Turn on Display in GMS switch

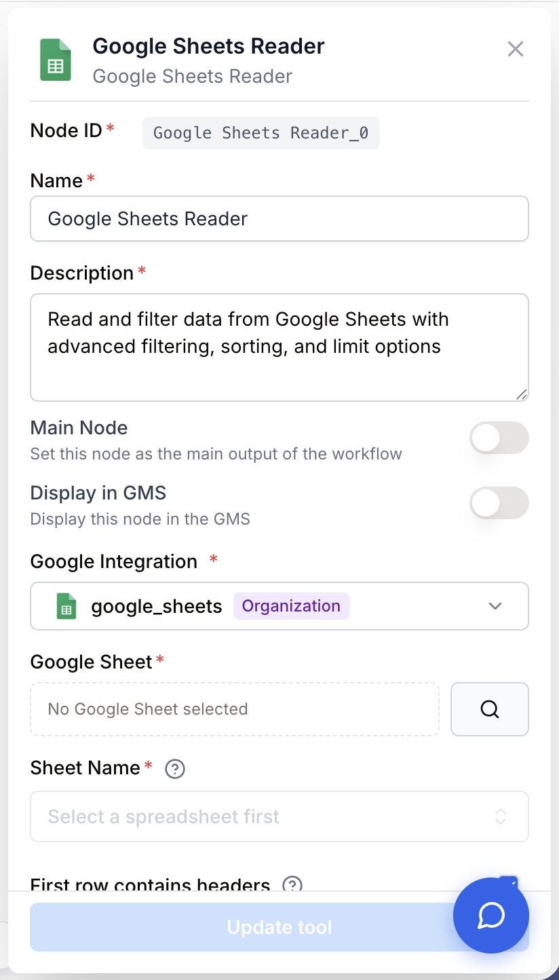coord(499,503)
